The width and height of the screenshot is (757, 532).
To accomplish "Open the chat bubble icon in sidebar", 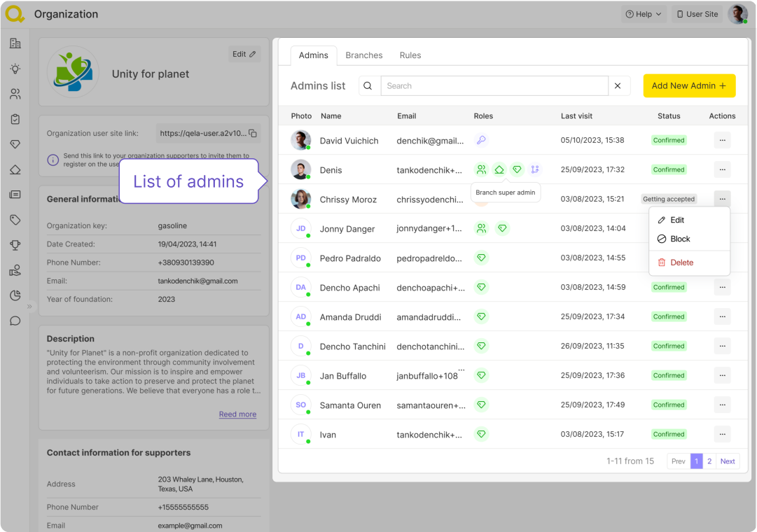I will [x=15, y=321].
